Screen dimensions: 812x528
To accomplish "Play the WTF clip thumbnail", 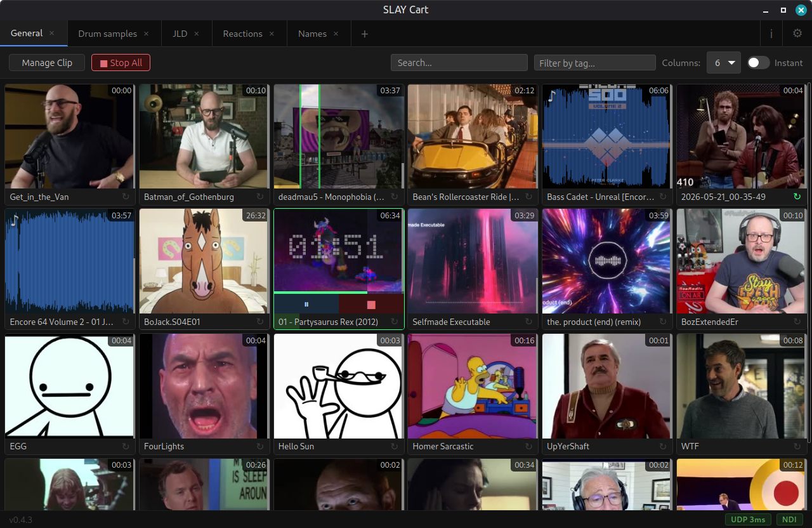I will (741, 386).
